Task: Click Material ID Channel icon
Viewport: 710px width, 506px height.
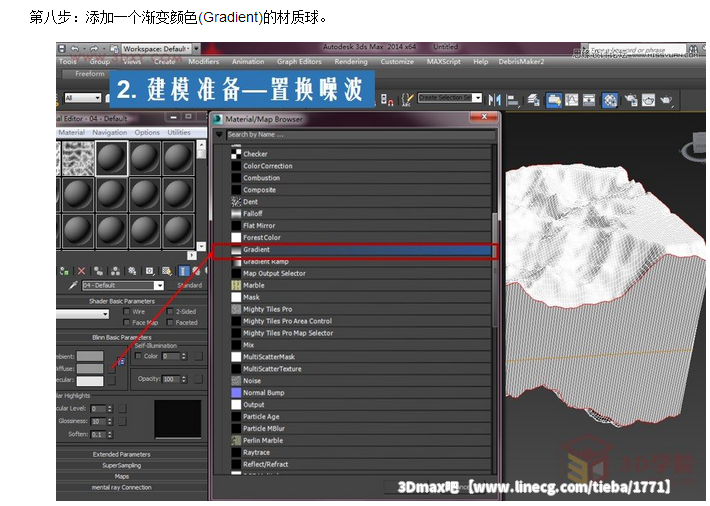Action: click(149, 271)
